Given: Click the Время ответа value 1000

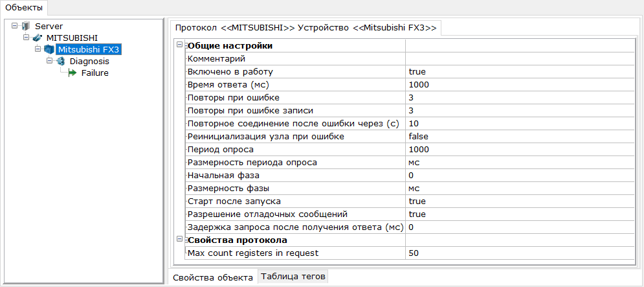Looking at the screenshot, I should point(520,85).
